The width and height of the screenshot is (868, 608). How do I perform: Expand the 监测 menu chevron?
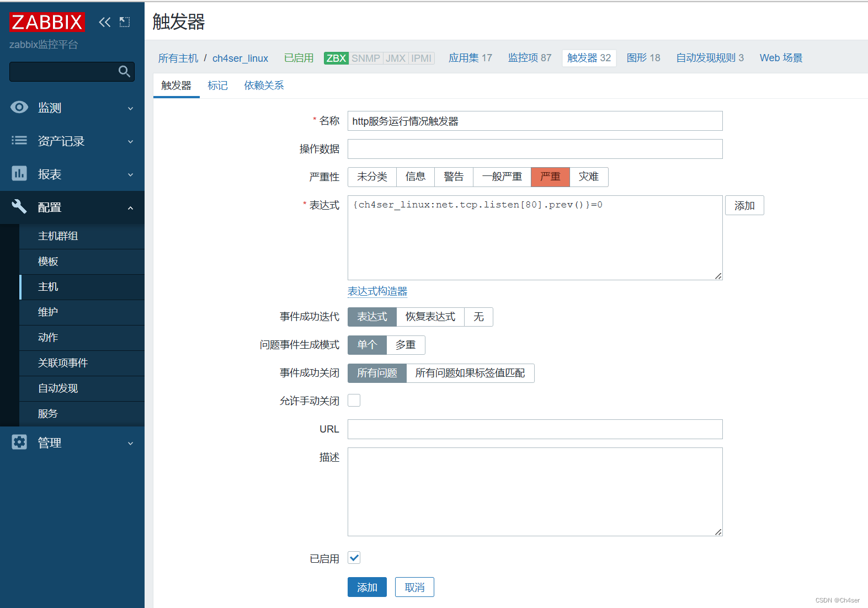pyautogui.click(x=131, y=109)
